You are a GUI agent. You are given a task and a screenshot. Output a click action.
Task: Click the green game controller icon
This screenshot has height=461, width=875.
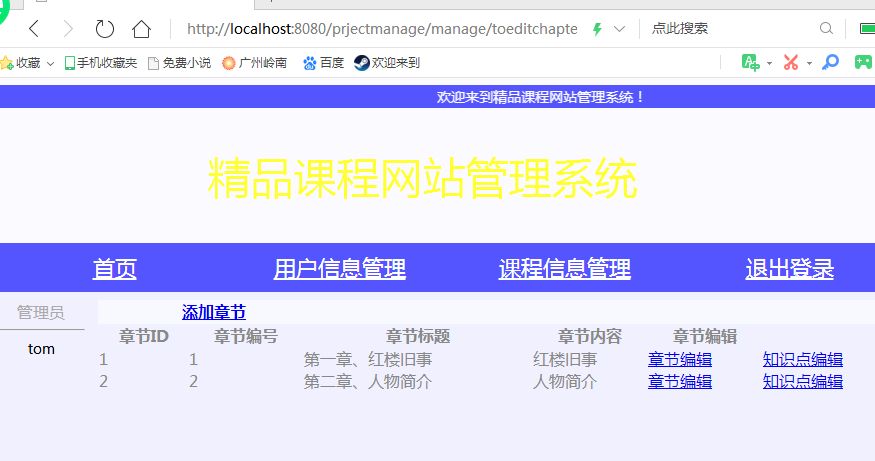pos(864,62)
